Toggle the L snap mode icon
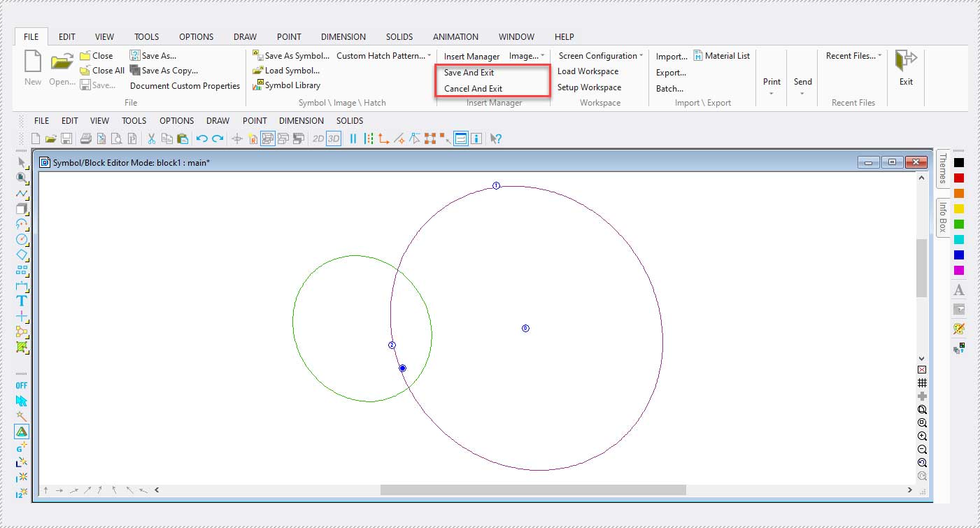This screenshot has width=980, height=528. point(22,462)
